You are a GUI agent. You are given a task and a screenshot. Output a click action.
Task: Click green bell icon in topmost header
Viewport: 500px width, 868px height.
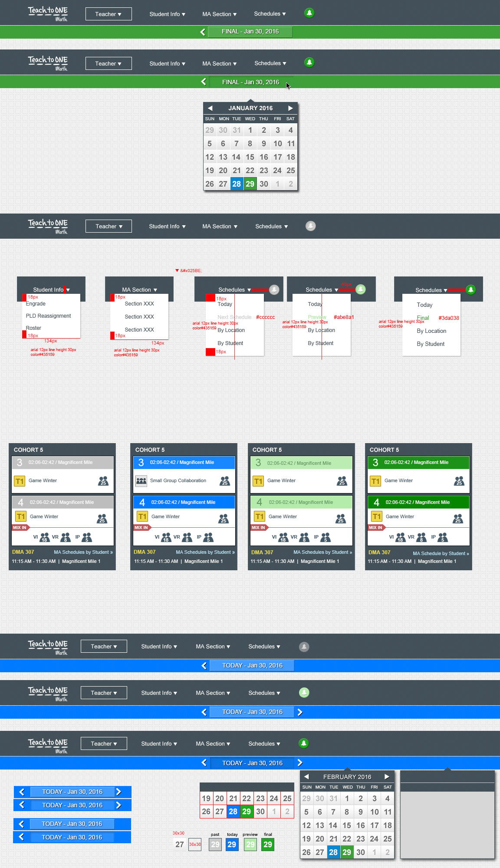coord(309,13)
